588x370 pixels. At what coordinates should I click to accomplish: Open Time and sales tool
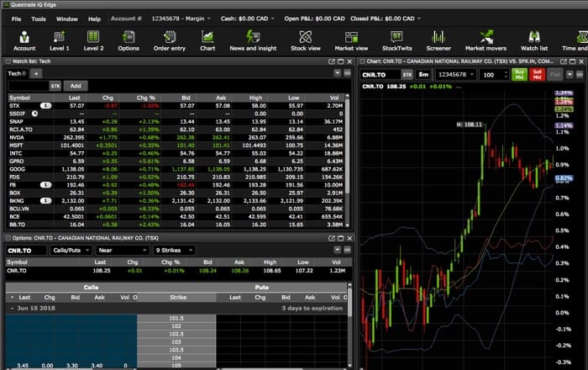575,41
